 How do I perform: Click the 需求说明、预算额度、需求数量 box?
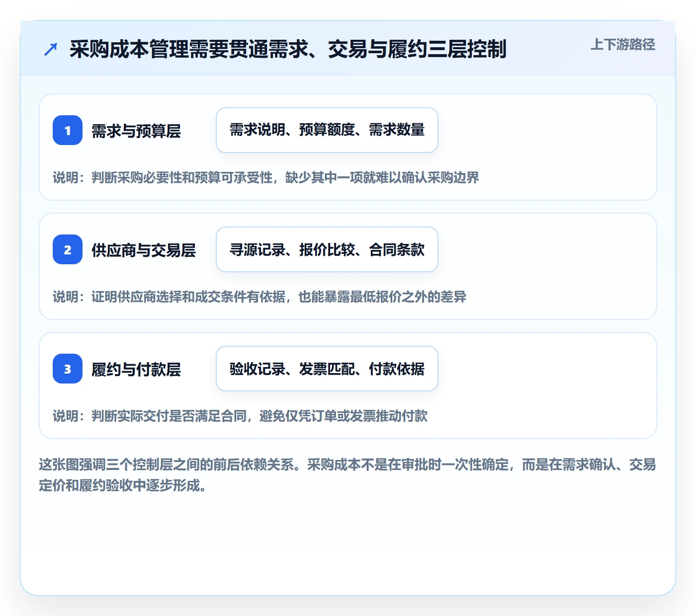(x=327, y=130)
